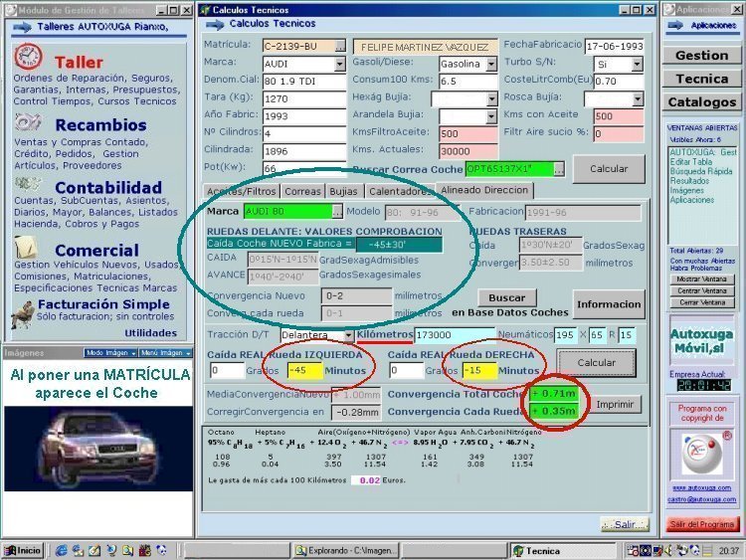Click the Tecnica button in Aplicaciones
This screenshot has width=746, height=560.
702,79
